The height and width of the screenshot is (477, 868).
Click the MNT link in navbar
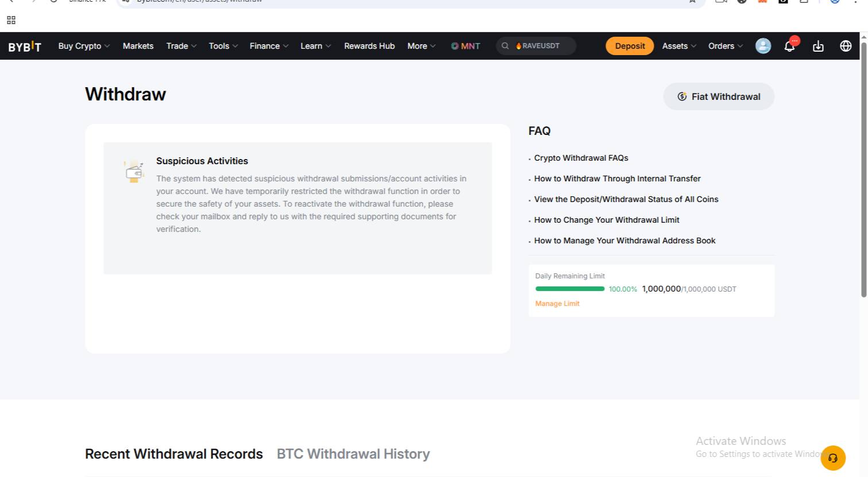pos(465,46)
